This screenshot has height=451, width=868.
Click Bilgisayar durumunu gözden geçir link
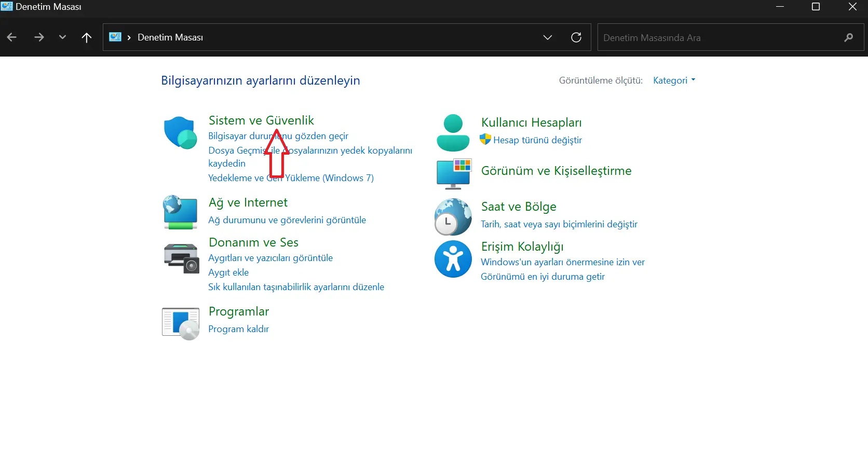(x=278, y=136)
